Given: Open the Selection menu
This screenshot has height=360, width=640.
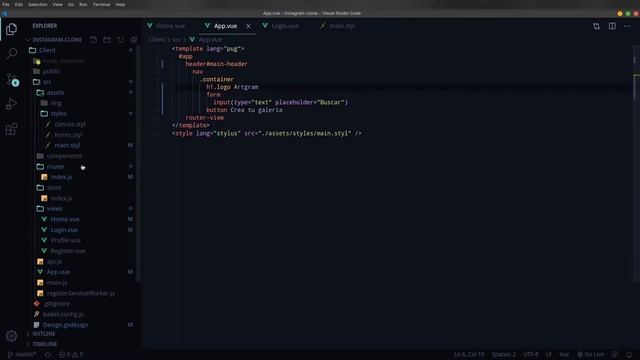Looking at the screenshot, I should (38, 4).
